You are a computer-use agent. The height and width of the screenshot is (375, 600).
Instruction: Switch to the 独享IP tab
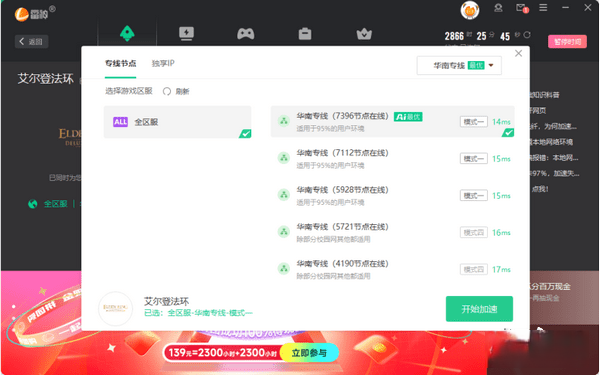click(x=163, y=64)
